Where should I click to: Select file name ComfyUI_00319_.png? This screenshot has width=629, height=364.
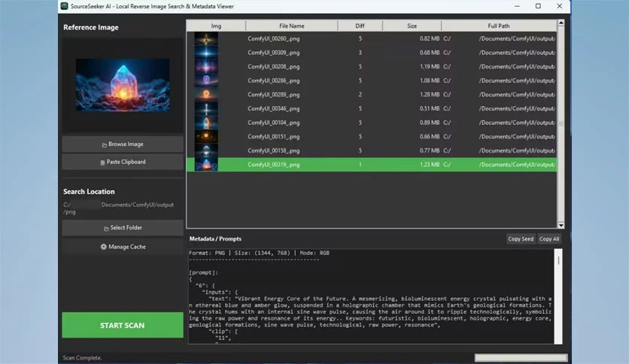(274, 165)
